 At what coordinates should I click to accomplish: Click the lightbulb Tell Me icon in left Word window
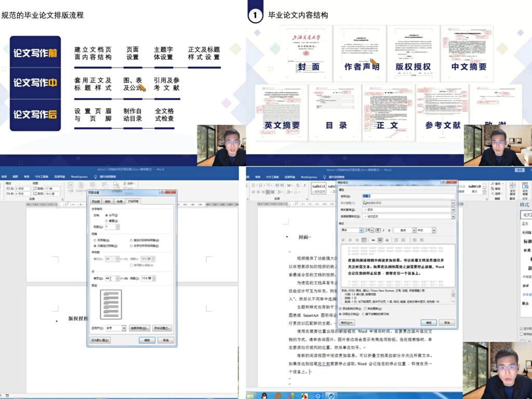point(95,177)
